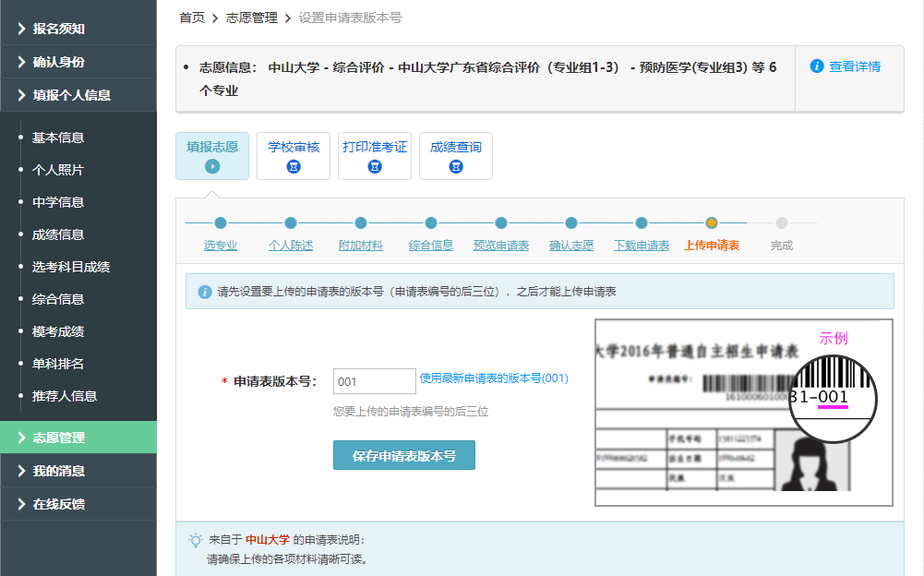Click the completed dot above 选专业 step

(x=221, y=222)
